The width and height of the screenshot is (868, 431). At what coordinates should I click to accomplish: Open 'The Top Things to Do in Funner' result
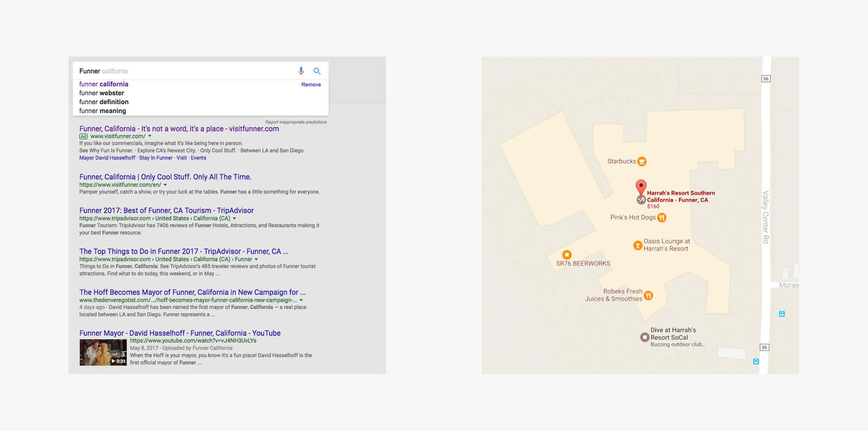tap(184, 251)
